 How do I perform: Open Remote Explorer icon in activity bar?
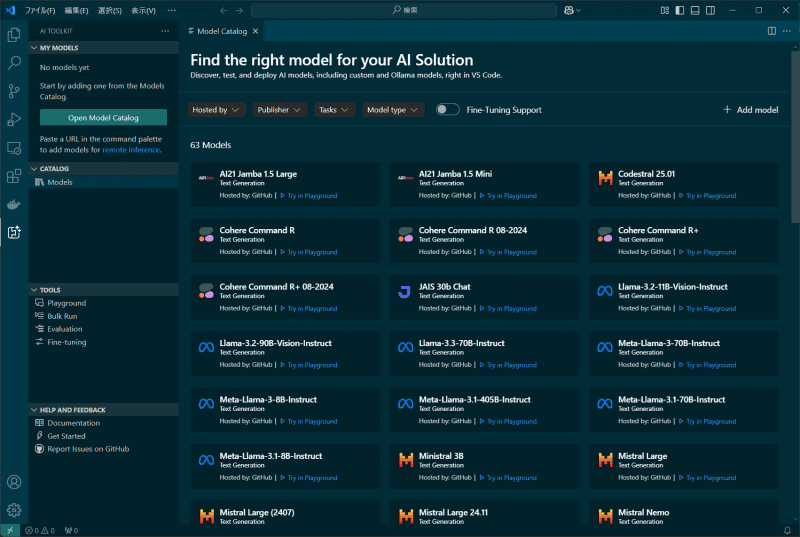tap(14, 148)
